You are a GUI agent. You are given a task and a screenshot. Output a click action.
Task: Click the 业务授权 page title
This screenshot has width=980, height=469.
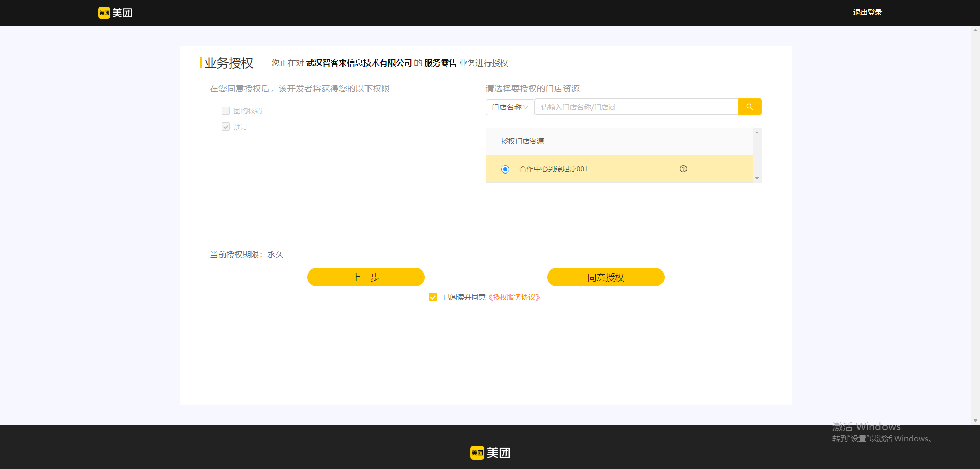point(229,63)
